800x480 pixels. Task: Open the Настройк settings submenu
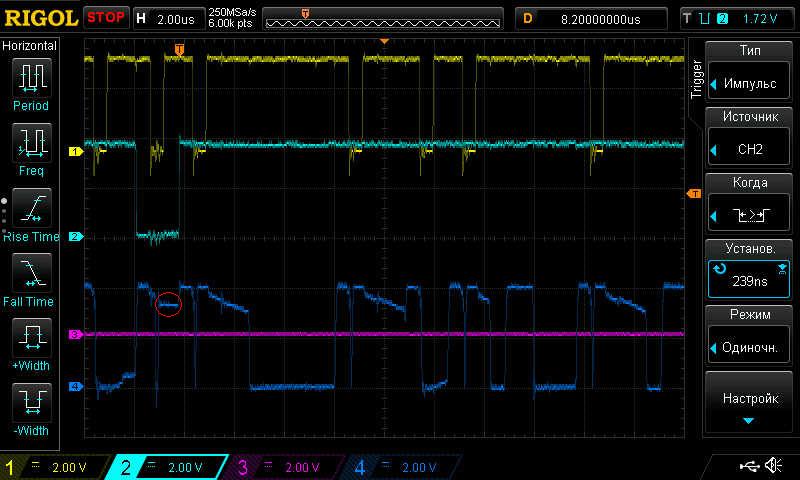tap(750, 404)
